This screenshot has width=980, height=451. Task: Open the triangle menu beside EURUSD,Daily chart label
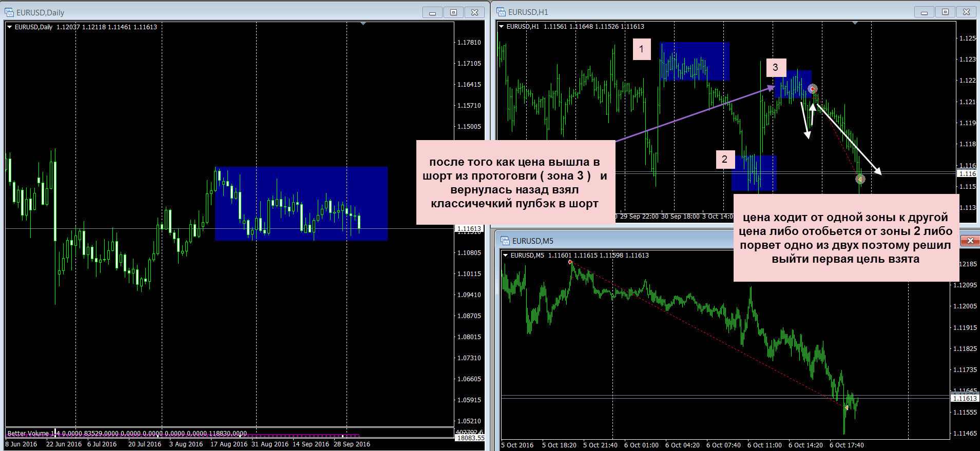pos(9,27)
